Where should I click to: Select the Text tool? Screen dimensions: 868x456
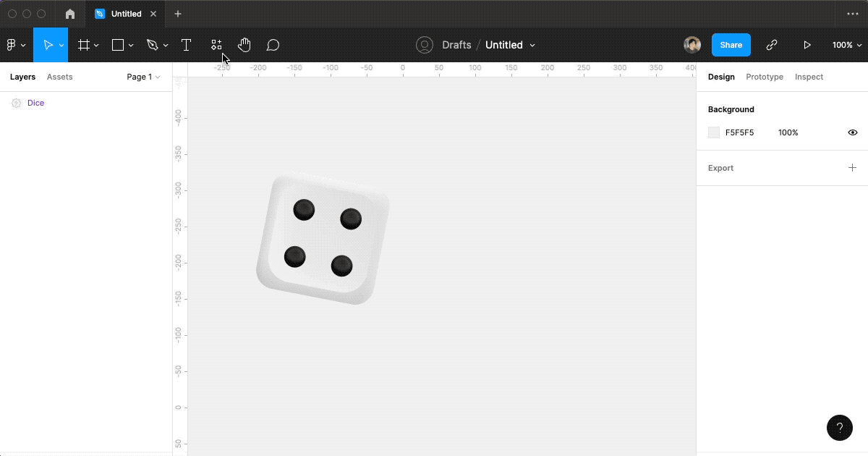[x=187, y=44]
